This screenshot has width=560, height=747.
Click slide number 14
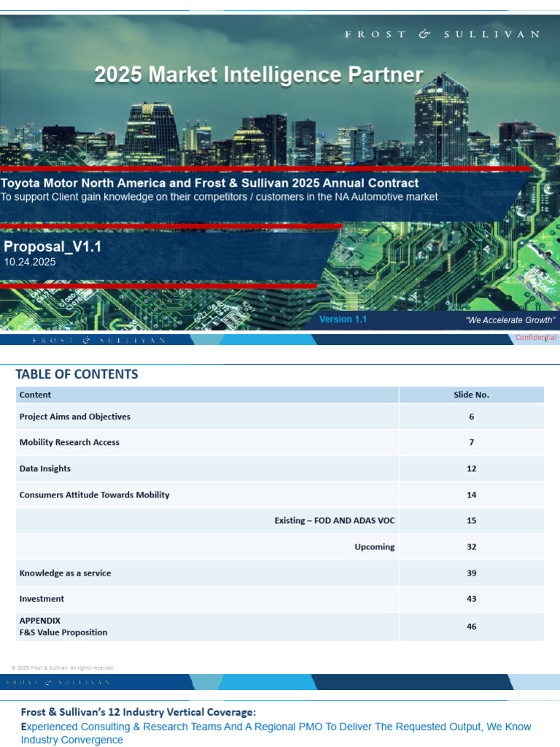(x=472, y=495)
